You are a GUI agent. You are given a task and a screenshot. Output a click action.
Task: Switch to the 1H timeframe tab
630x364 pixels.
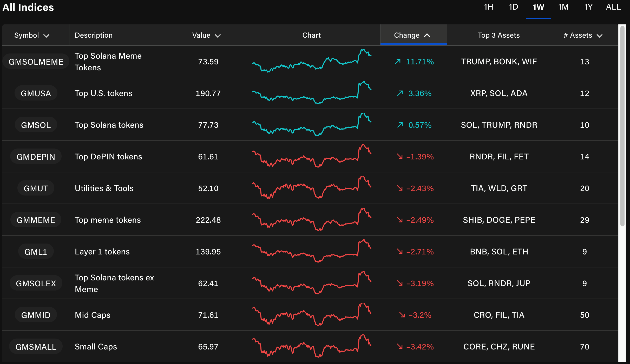[488, 7]
